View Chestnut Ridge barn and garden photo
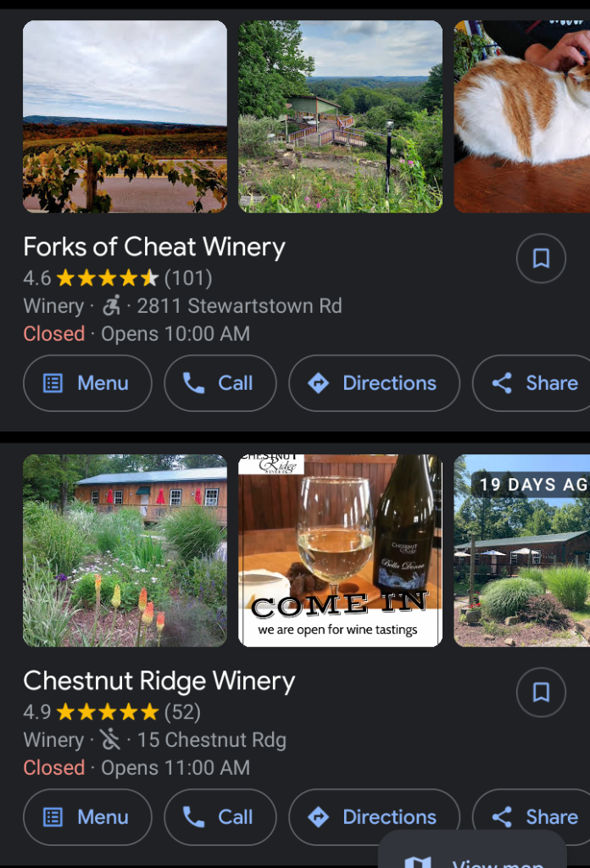 click(x=125, y=551)
